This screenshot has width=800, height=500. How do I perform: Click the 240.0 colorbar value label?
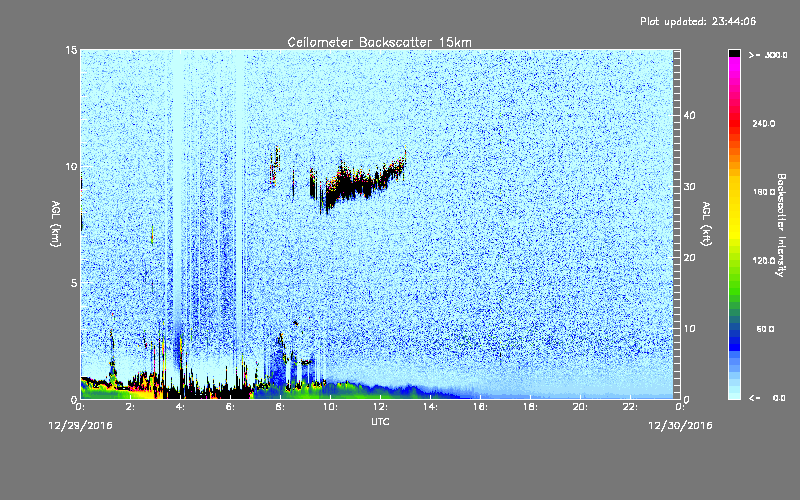click(764, 124)
